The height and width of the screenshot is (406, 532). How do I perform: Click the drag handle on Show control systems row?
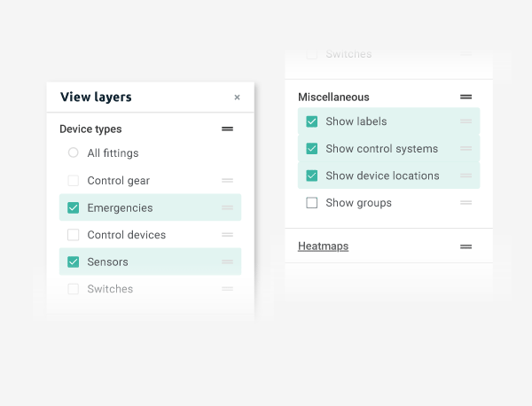click(x=465, y=149)
